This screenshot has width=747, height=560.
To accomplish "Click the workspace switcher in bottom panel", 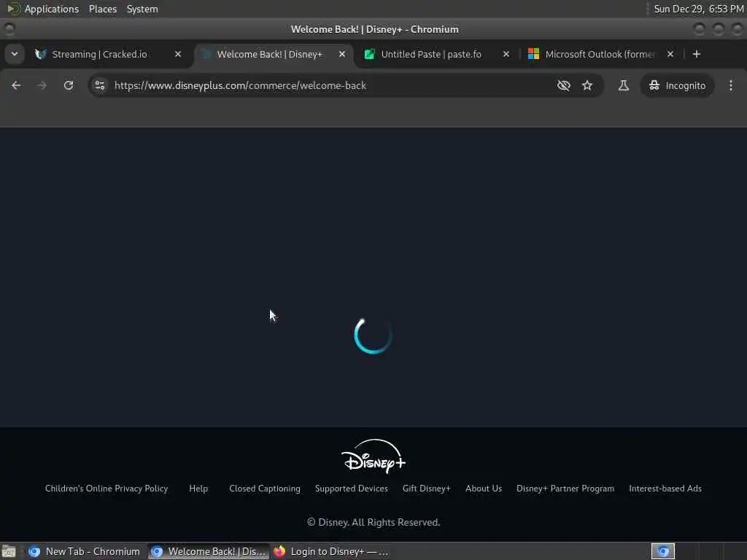I will (x=662, y=551).
